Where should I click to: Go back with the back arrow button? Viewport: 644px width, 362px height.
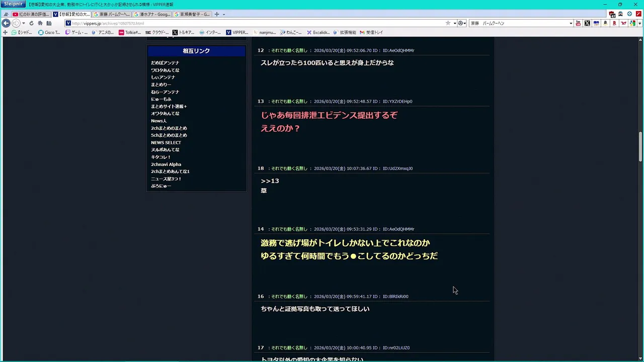(x=6, y=23)
